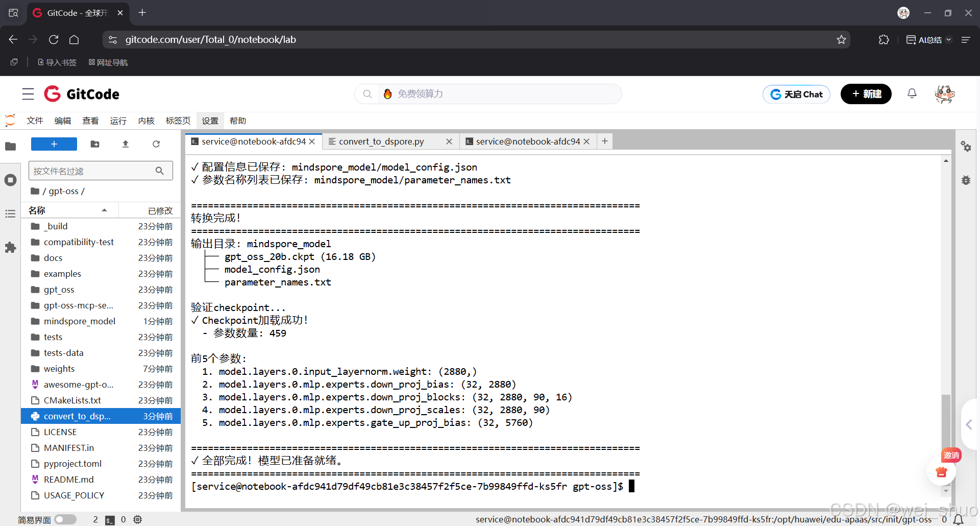Click the import bookmarks link
Screen dimensions: 980x526
click(57, 62)
